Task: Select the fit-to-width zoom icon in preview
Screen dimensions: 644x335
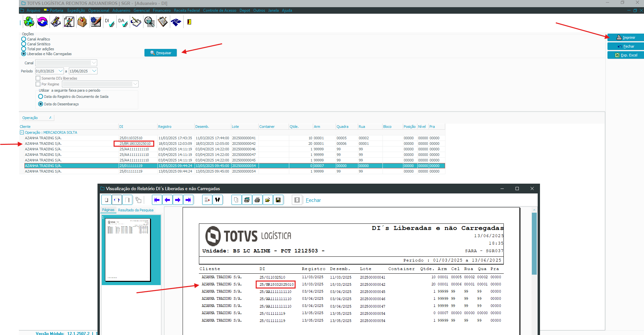Action: pos(117,200)
